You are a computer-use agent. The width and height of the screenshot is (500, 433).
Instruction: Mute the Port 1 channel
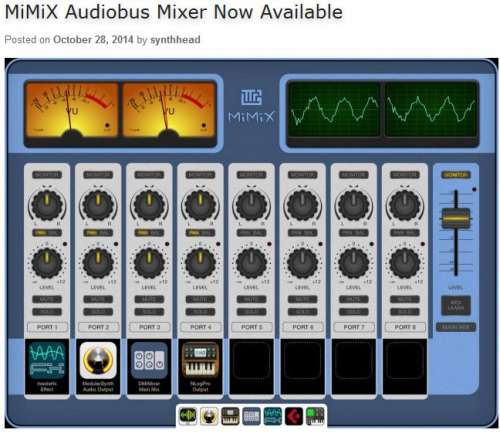tap(47, 299)
